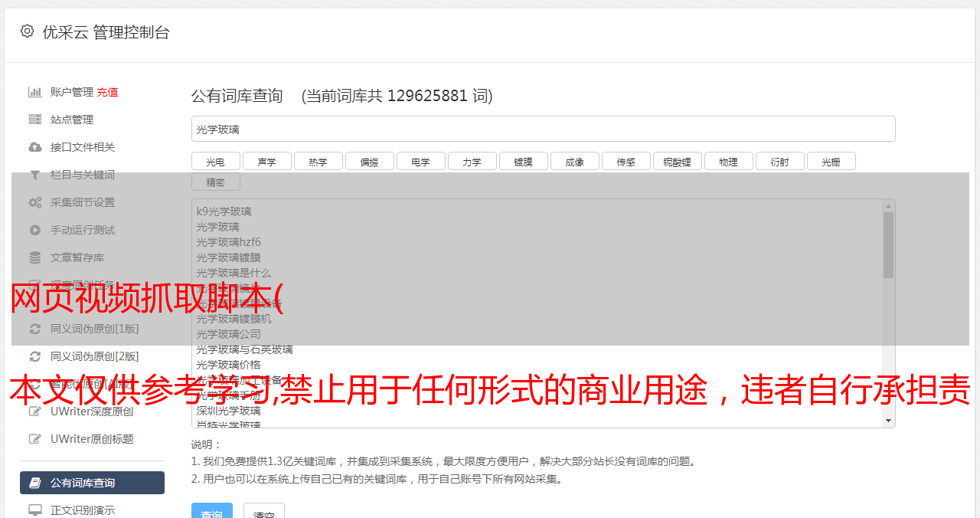The height and width of the screenshot is (518, 980).
Task: Select the 光电 keyword tag
Action: (215, 162)
